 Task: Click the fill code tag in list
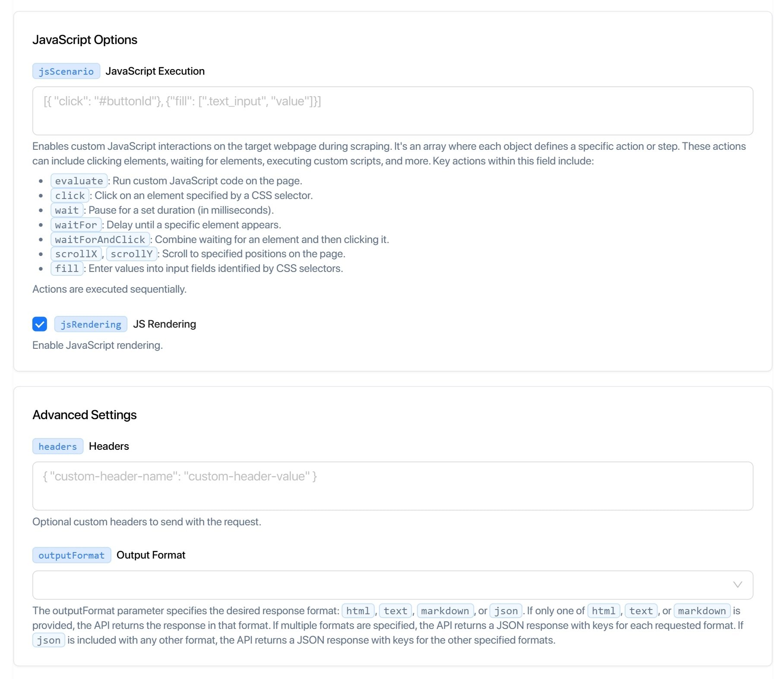pyautogui.click(x=67, y=268)
